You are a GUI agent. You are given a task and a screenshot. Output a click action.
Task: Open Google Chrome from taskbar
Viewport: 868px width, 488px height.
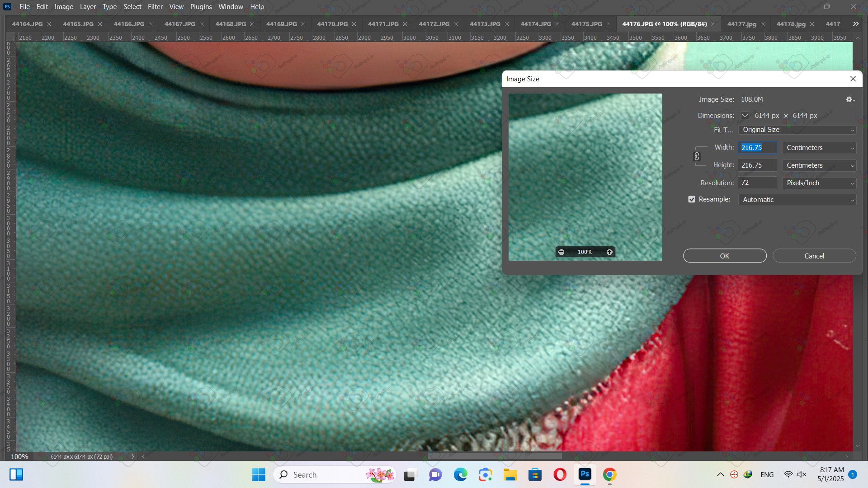pos(609,474)
